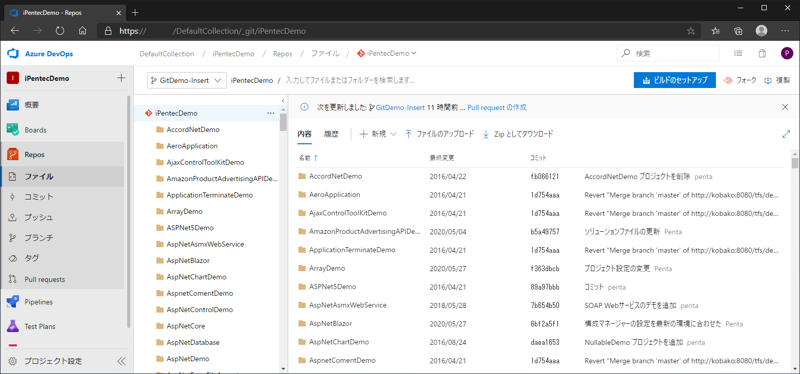
Task: Collapse the file tree pane arrow
Action: coord(283,101)
